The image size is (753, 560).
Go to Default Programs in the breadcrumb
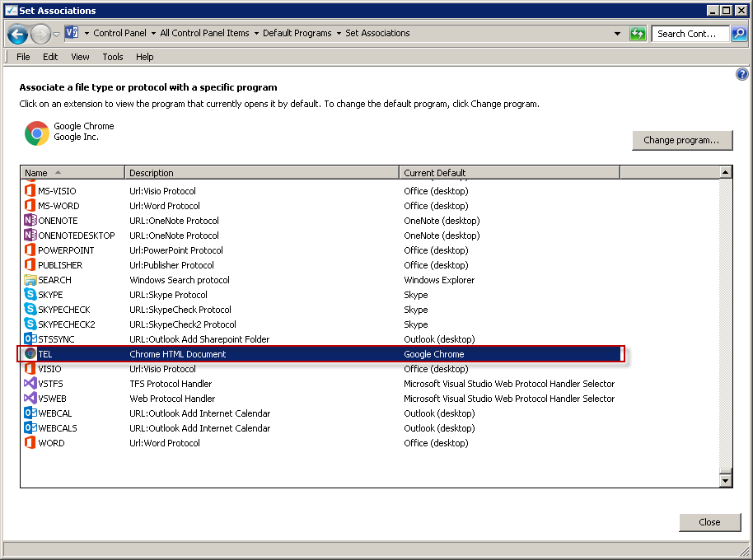tap(297, 33)
